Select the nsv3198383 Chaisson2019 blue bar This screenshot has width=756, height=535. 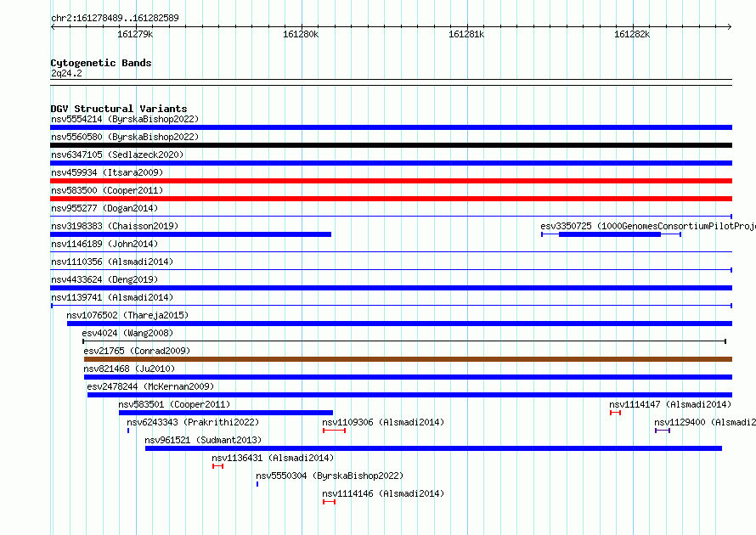tap(191, 234)
